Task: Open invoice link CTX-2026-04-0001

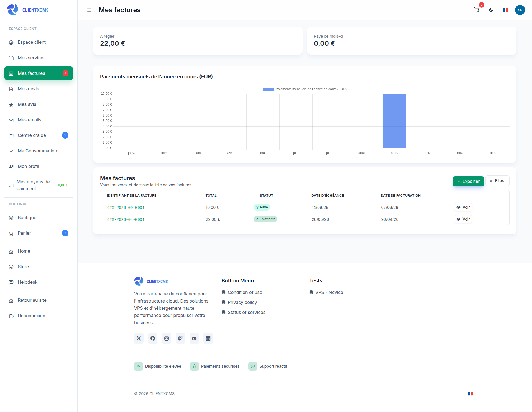Action: point(126,219)
